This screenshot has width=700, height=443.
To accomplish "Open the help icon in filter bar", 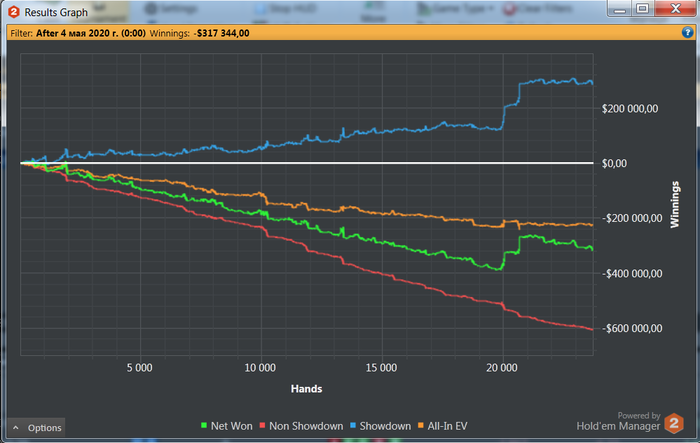I will point(687,33).
